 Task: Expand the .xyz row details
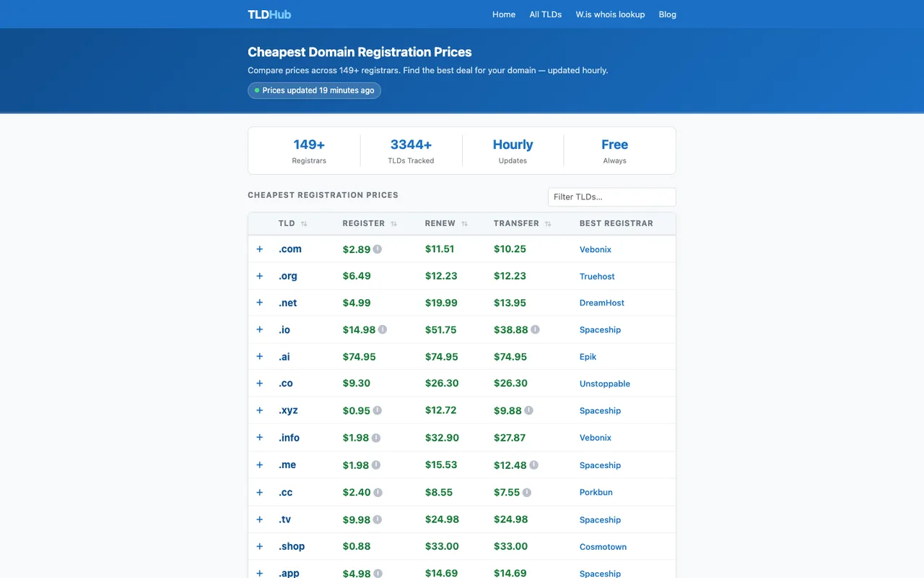260,410
